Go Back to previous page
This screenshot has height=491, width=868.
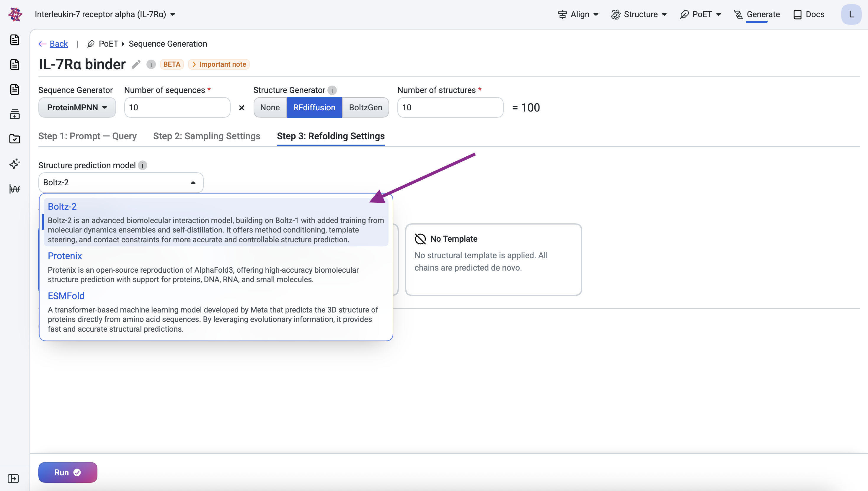click(x=53, y=44)
